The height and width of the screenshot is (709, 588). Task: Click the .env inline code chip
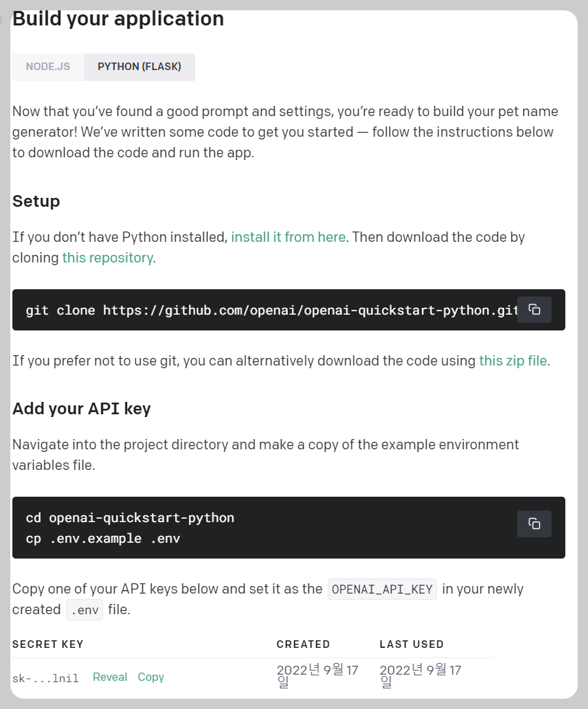tap(84, 609)
